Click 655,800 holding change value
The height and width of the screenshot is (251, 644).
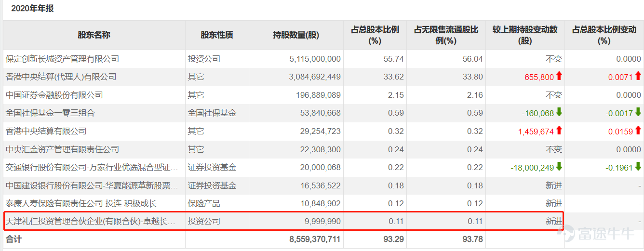(x=539, y=77)
